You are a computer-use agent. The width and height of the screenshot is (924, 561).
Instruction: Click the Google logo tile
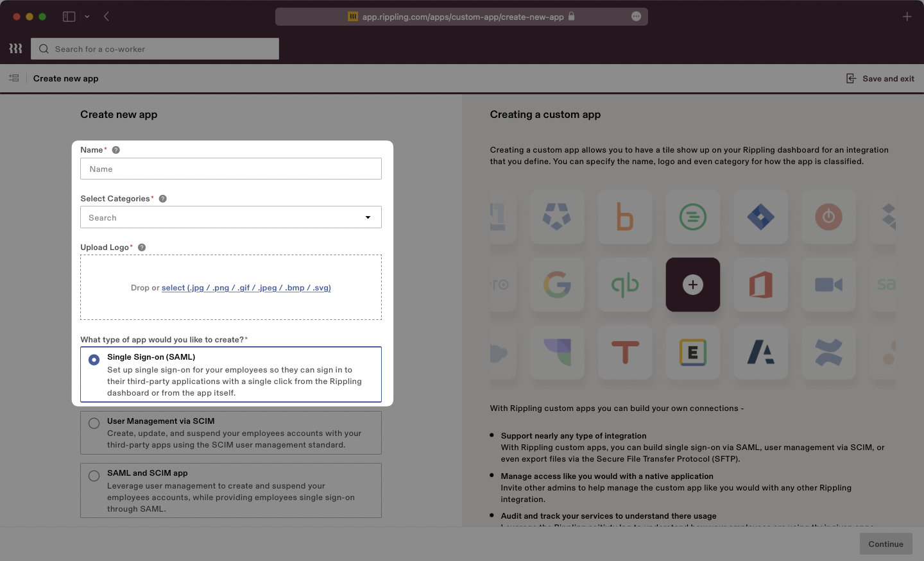(557, 285)
